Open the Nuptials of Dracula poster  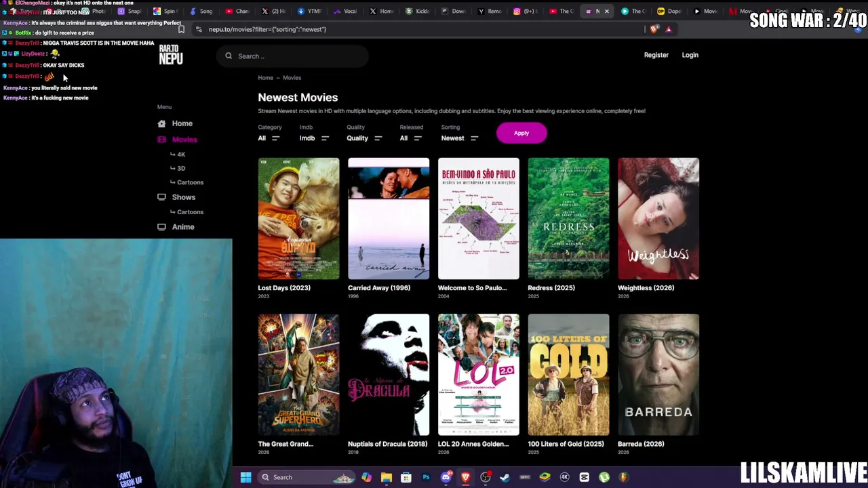tap(389, 375)
